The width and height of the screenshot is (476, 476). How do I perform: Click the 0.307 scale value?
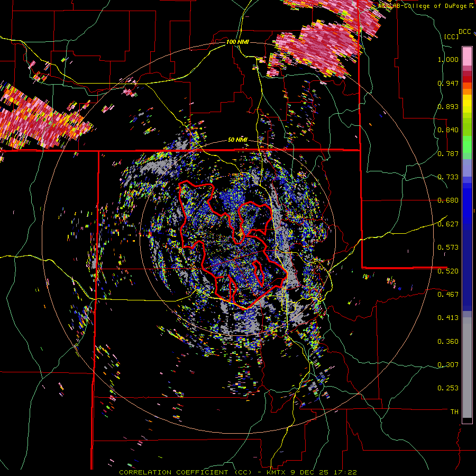tap(448, 365)
